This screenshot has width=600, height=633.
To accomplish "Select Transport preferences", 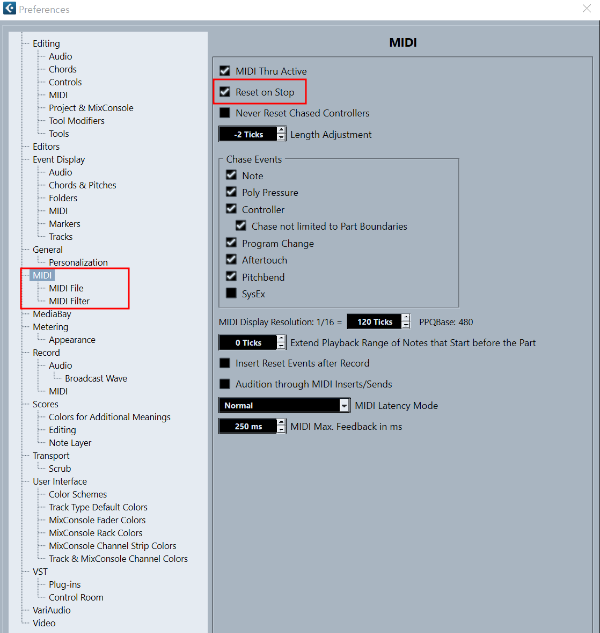I will coord(51,456).
